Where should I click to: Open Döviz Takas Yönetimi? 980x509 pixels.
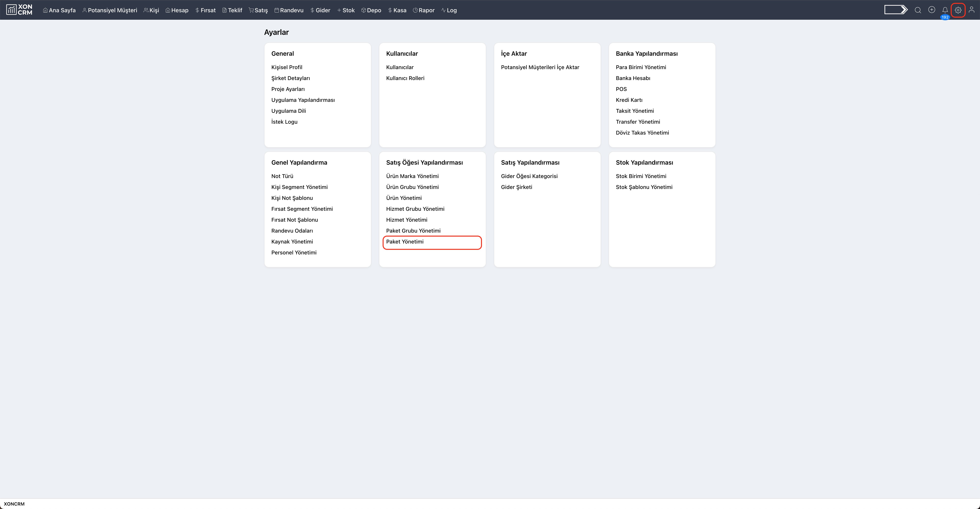pyautogui.click(x=642, y=133)
